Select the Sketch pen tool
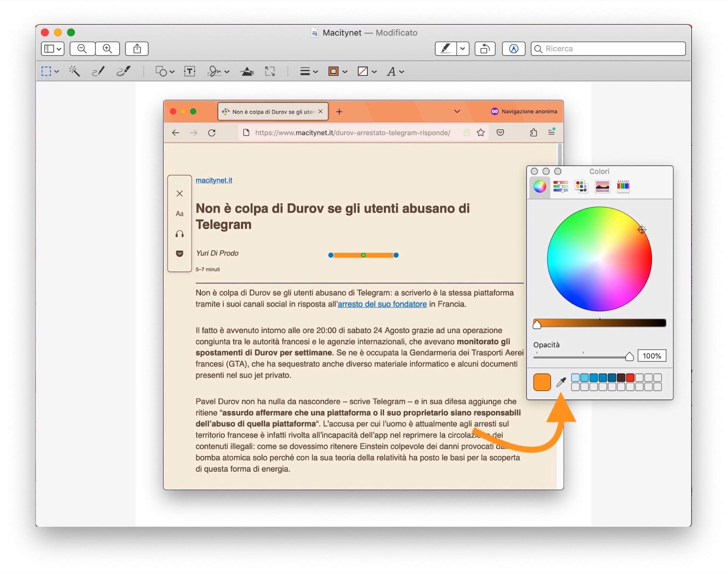The image size is (728, 574). click(x=98, y=71)
